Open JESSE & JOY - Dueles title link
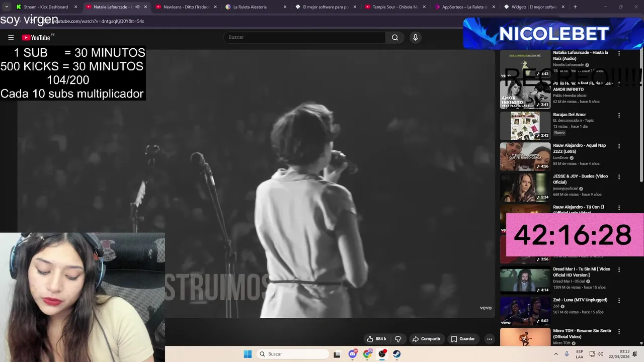644x362 pixels. point(580,179)
